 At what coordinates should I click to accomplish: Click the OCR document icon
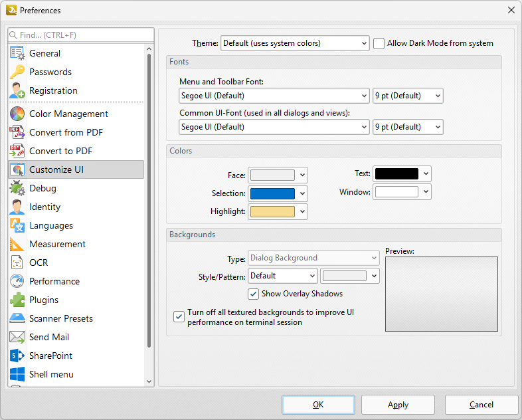pyautogui.click(x=17, y=262)
